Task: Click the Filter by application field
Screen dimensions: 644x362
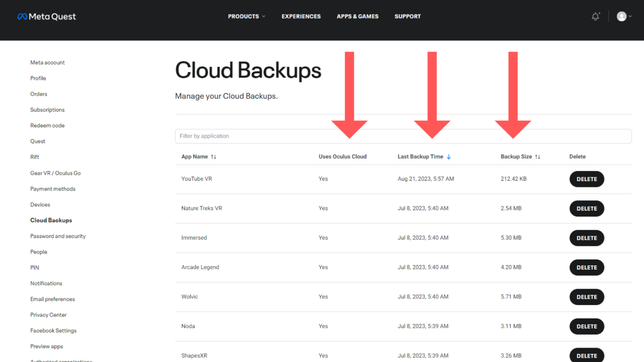Action: pos(403,136)
